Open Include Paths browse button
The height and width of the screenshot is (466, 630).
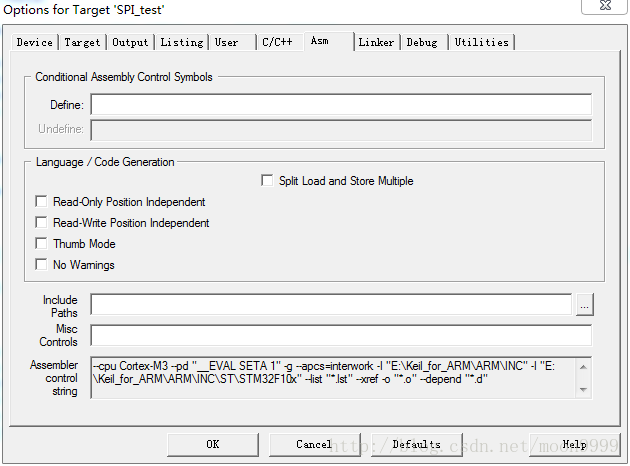585,305
